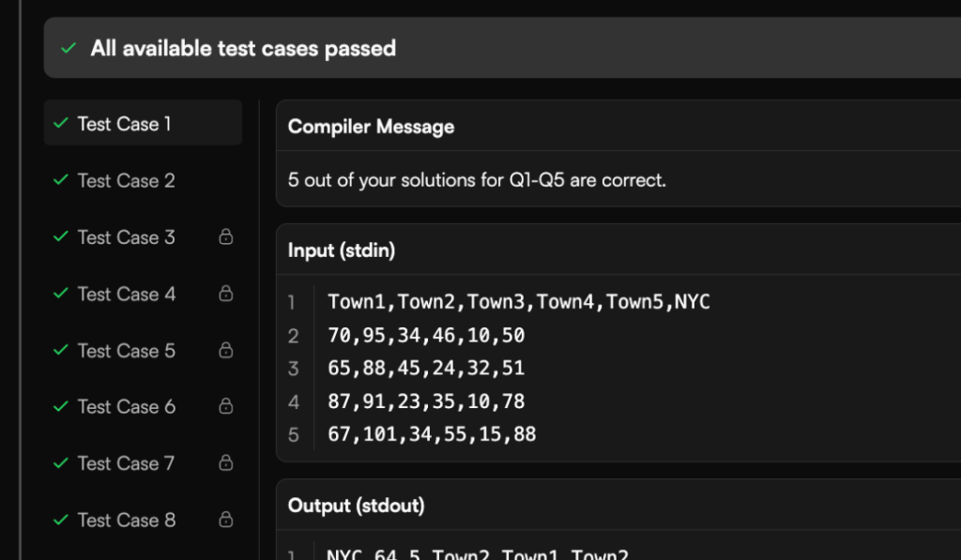Switch to Test Case 5
Viewport: 961px width, 560px height.
click(x=126, y=351)
